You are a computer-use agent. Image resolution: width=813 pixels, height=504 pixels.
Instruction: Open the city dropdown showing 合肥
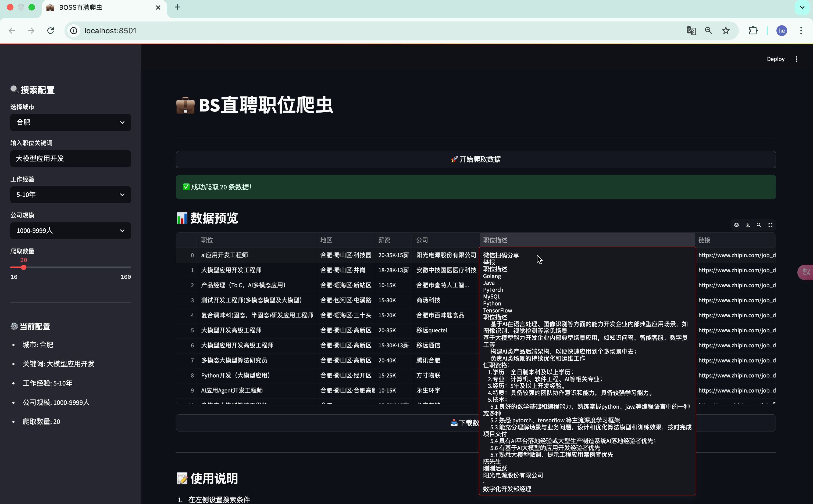coord(70,122)
